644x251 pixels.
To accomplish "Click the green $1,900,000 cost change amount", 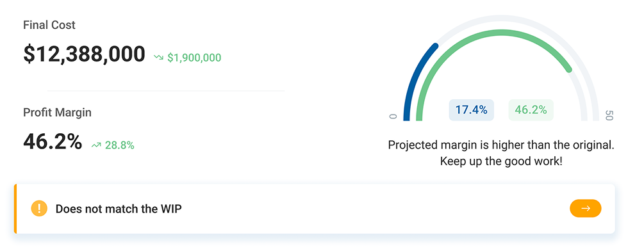I will click(194, 58).
